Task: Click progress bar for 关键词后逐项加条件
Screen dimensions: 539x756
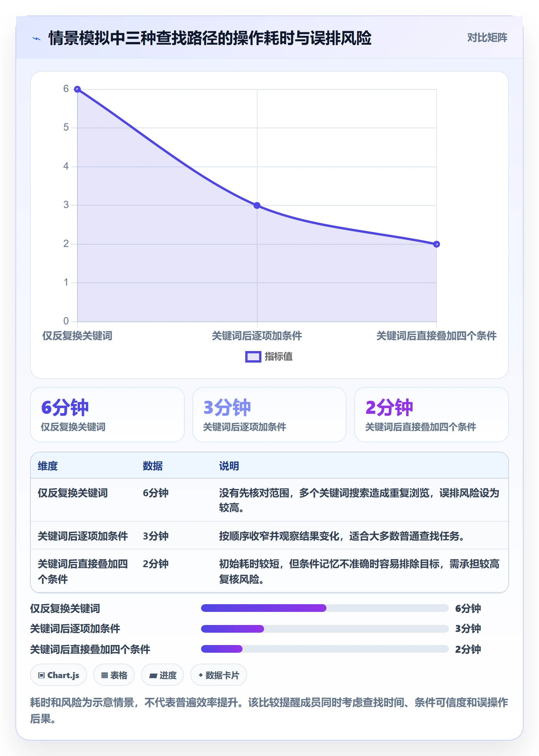Action: click(x=325, y=629)
